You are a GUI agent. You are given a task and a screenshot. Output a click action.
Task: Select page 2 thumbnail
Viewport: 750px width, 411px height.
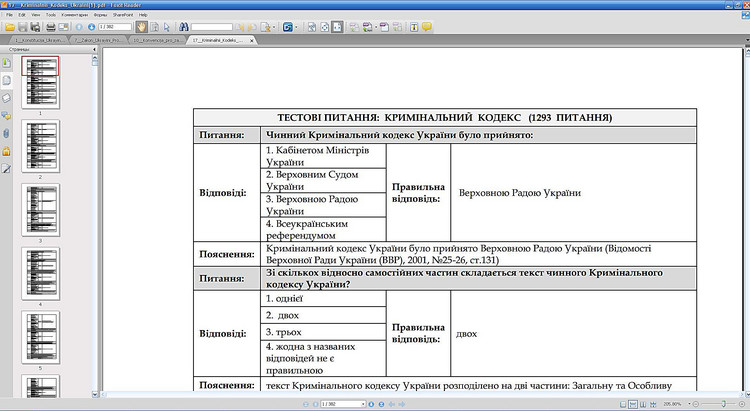coord(41,146)
